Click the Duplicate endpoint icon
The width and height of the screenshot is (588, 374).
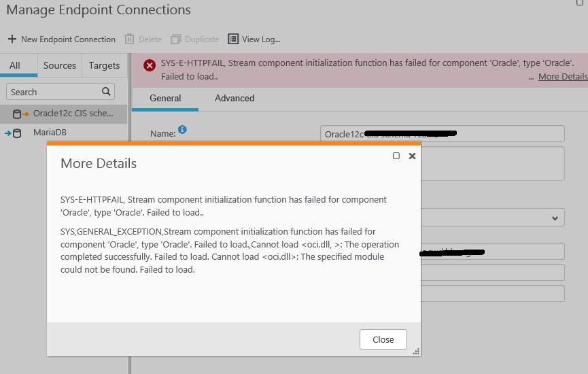pyautogui.click(x=176, y=39)
